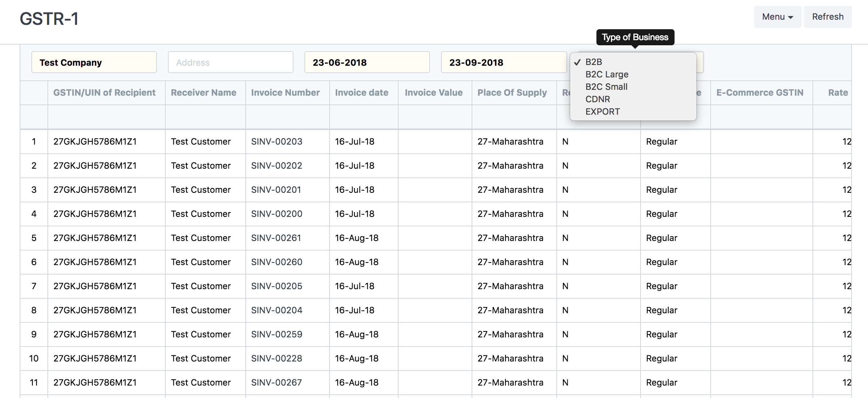Filter box under Invoice Number column
Viewport: 868px width, 398px height.
[288, 117]
